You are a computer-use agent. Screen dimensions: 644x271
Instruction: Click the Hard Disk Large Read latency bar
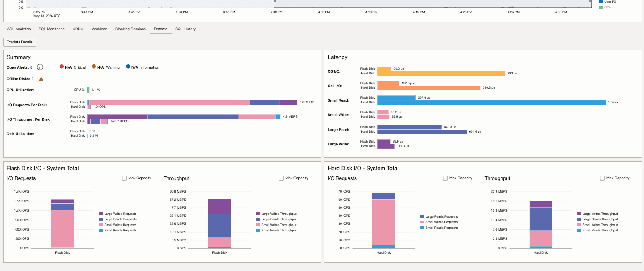[422, 132]
